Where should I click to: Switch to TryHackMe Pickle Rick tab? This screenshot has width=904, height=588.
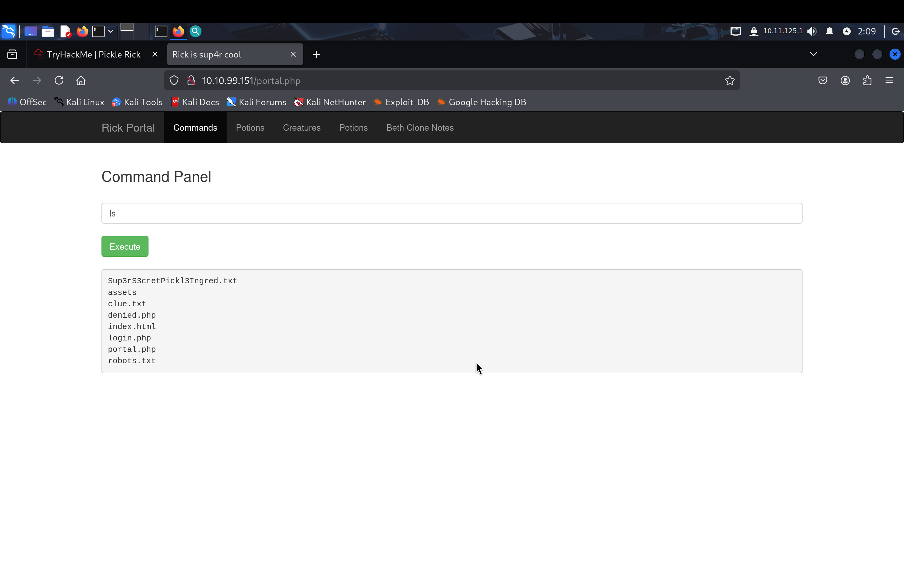(93, 54)
